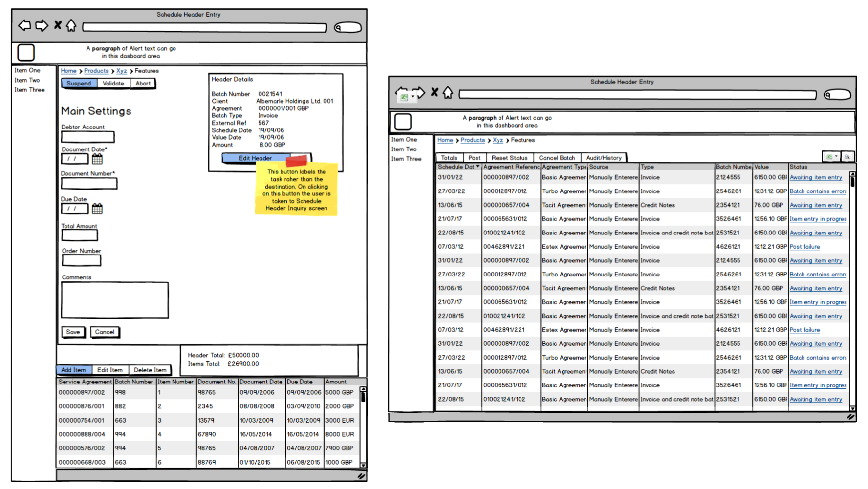868x489 pixels.
Task: Open the Home breadcrumb link in the left window
Action: 68,71
